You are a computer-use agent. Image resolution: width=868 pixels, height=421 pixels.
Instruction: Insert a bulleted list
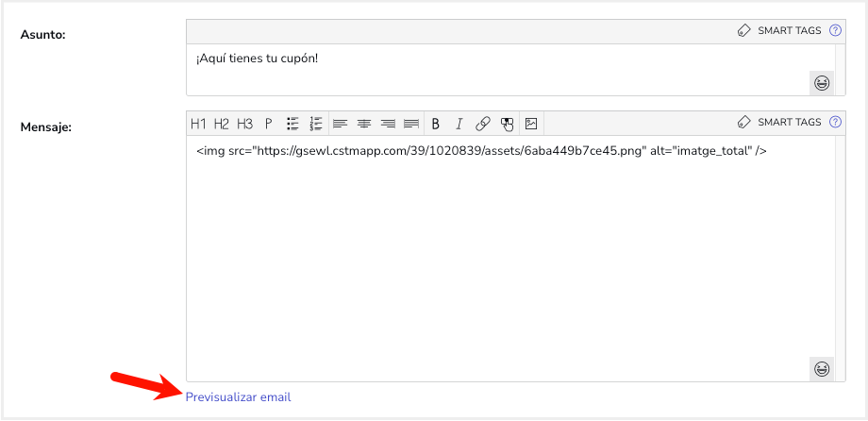[292, 124]
